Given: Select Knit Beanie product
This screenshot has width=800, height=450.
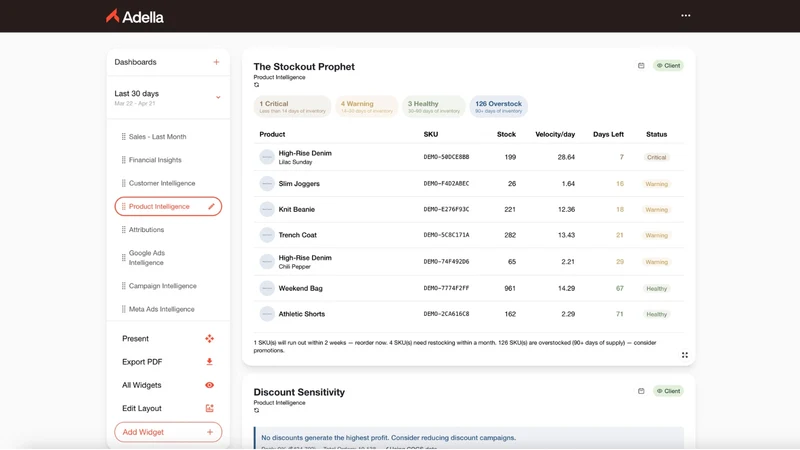Looking at the screenshot, I should coord(296,209).
